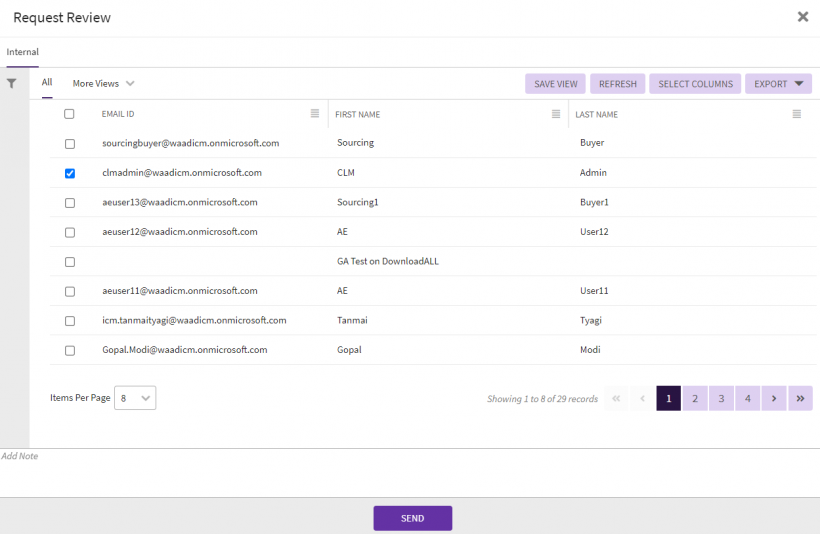Open Items Per Page dropdown

[x=135, y=398]
